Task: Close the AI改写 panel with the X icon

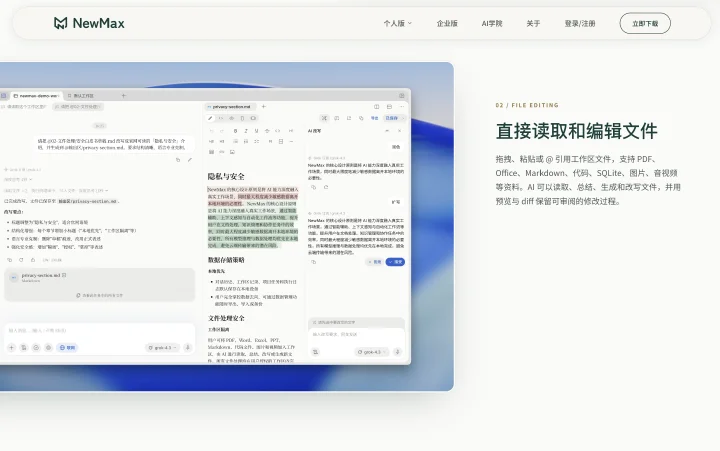Action: (x=399, y=131)
